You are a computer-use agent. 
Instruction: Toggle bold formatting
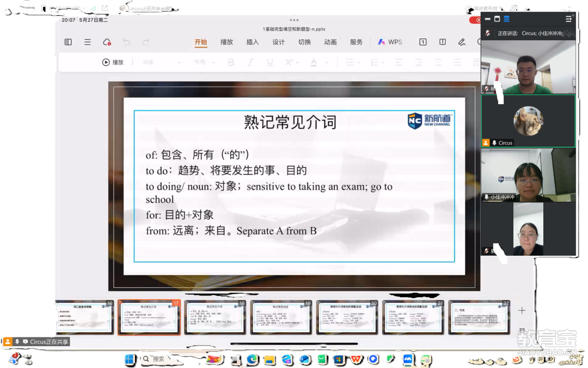(x=231, y=62)
